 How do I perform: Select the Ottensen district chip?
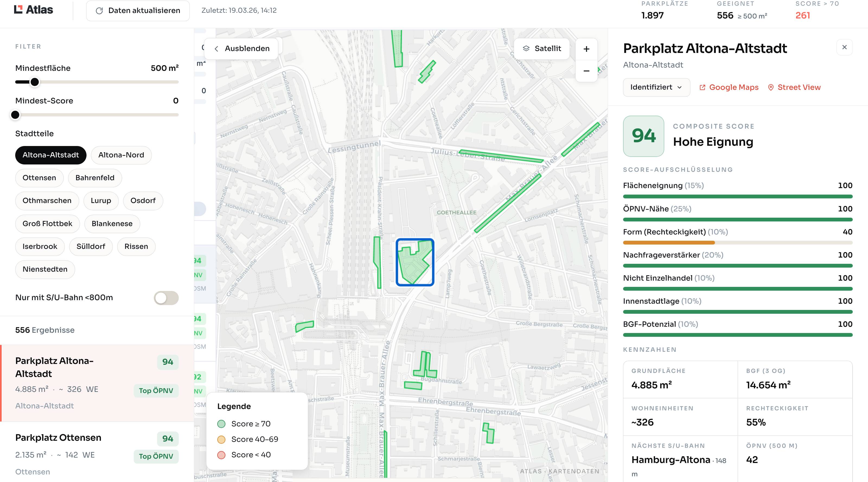[x=39, y=178]
